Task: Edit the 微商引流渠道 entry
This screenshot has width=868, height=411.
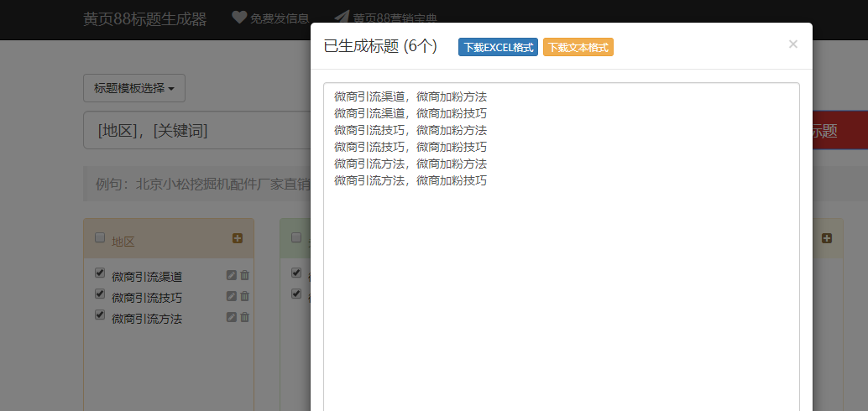Action: (x=232, y=275)
